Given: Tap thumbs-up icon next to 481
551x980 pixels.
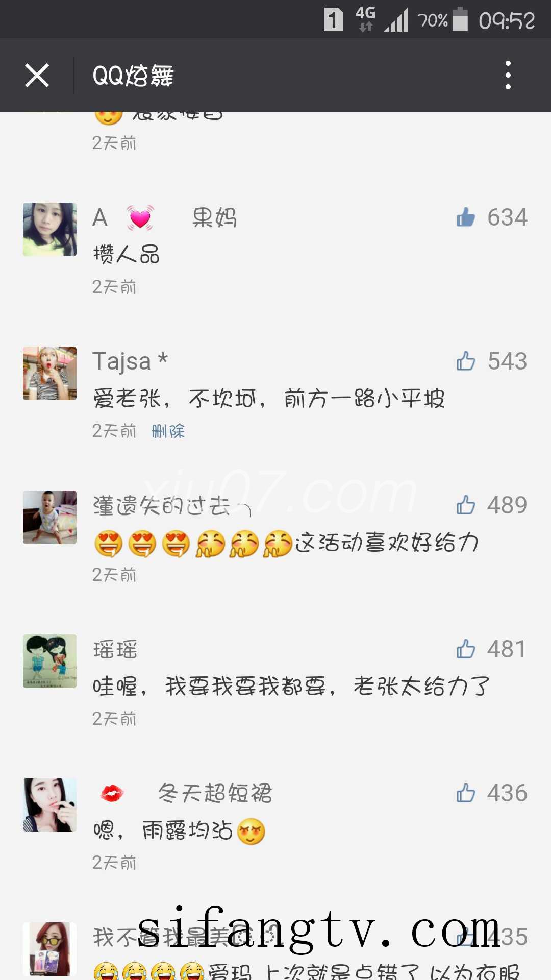Looking at the screenshot, I should click(465, 649).
